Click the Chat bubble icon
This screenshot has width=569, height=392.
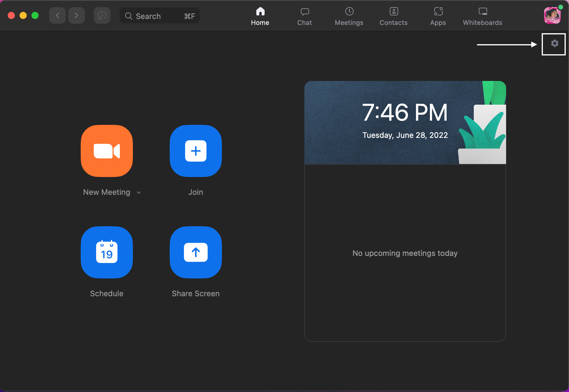[x=305, y=11]
